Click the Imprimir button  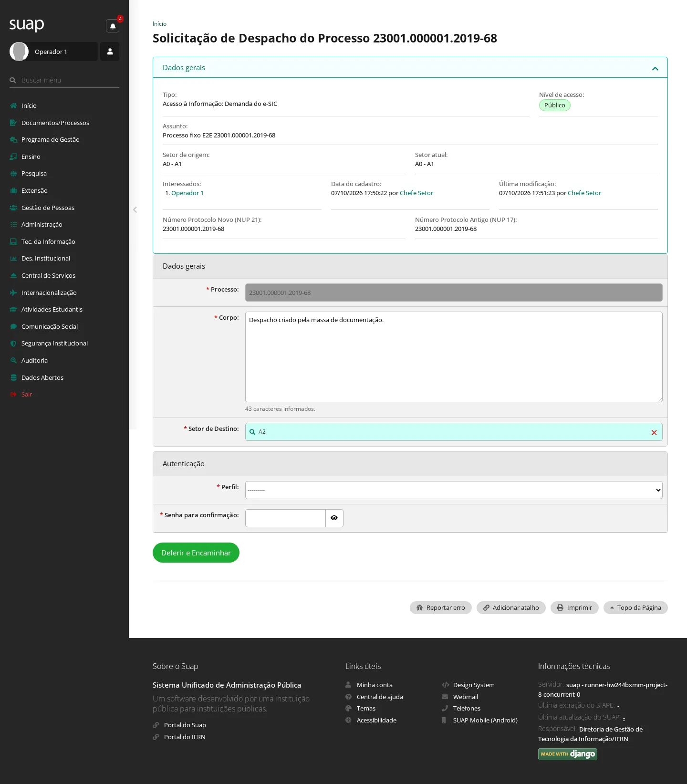tap(574, 607)
